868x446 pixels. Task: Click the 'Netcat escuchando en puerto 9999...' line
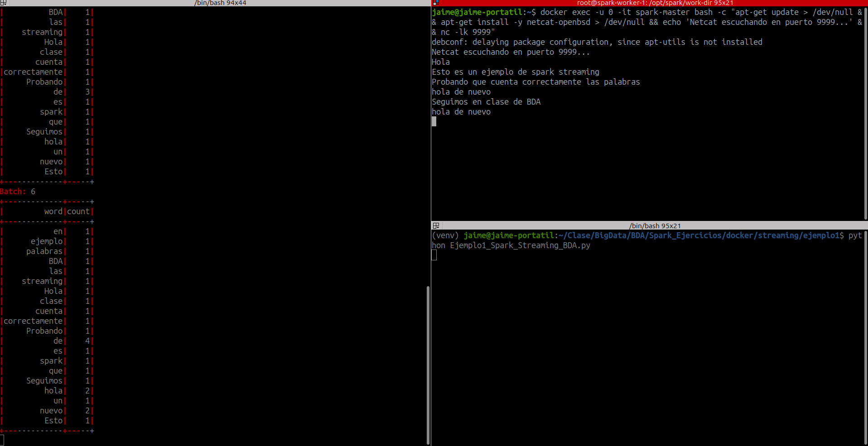tap(511, 52)
